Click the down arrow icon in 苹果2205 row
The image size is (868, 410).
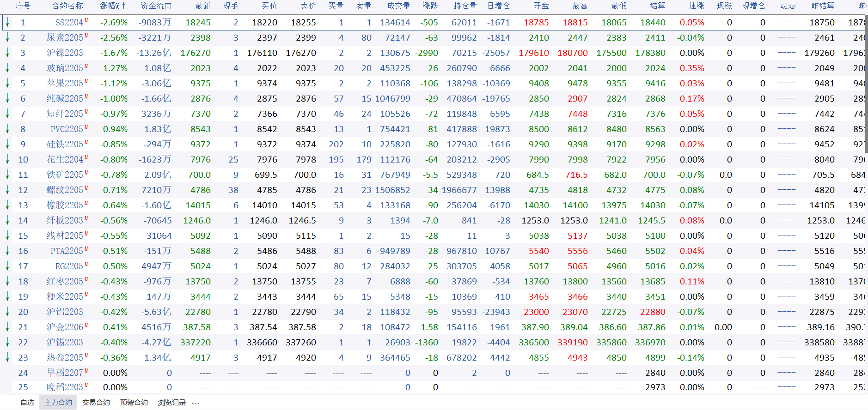[x=7, y=83]
